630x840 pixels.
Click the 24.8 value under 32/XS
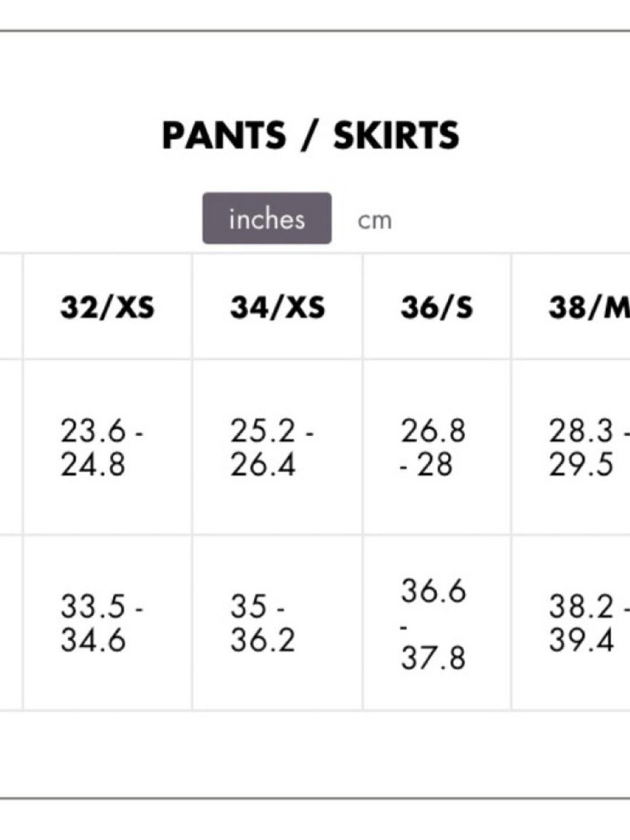pyautogui.click(x=93, y=465)
